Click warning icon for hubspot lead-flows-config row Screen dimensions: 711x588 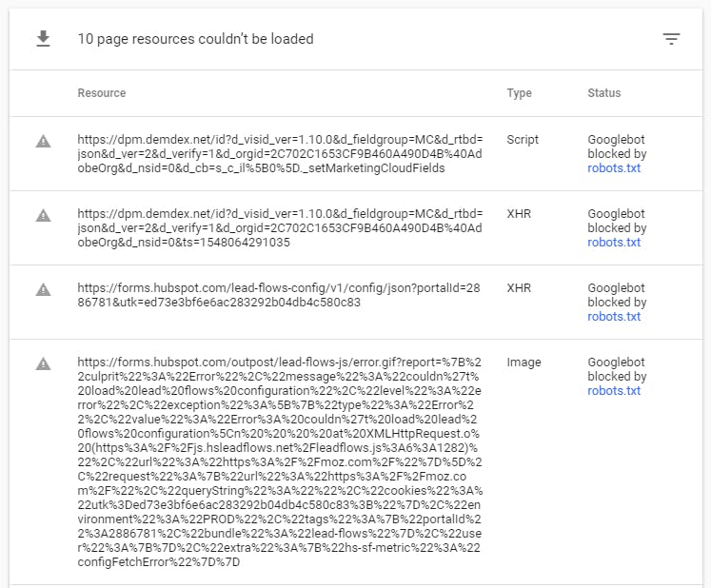43,289
